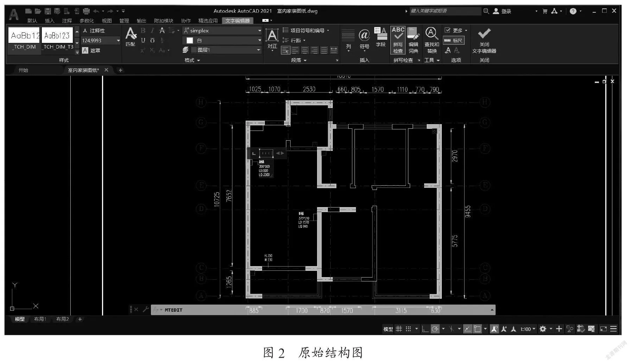
Task: Click the New file icon
Action: [28, 11]
